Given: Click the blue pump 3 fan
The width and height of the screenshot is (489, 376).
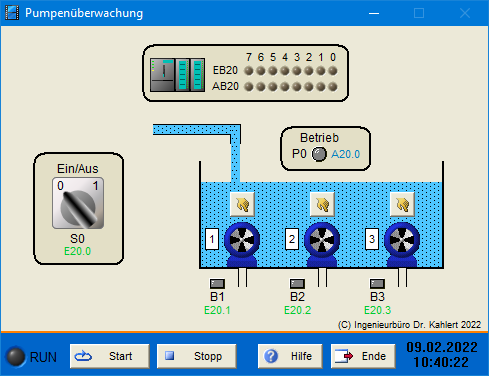Looking at the screenshot, I should pyautogui.click(x=402, y=240).
